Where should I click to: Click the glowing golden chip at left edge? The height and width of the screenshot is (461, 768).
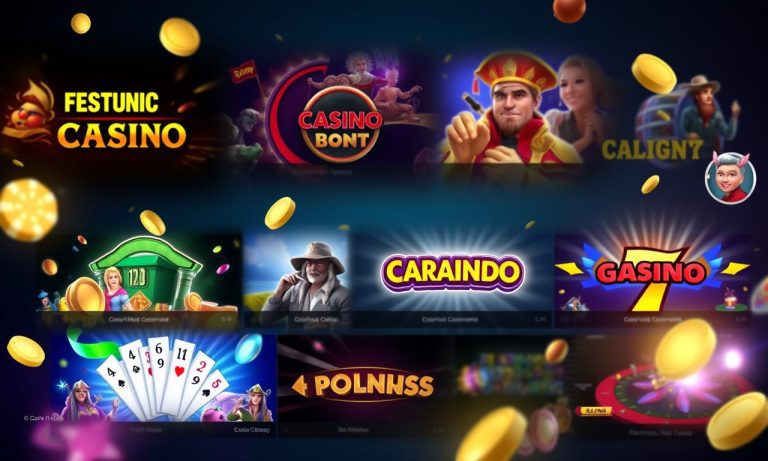click(27, 210)
